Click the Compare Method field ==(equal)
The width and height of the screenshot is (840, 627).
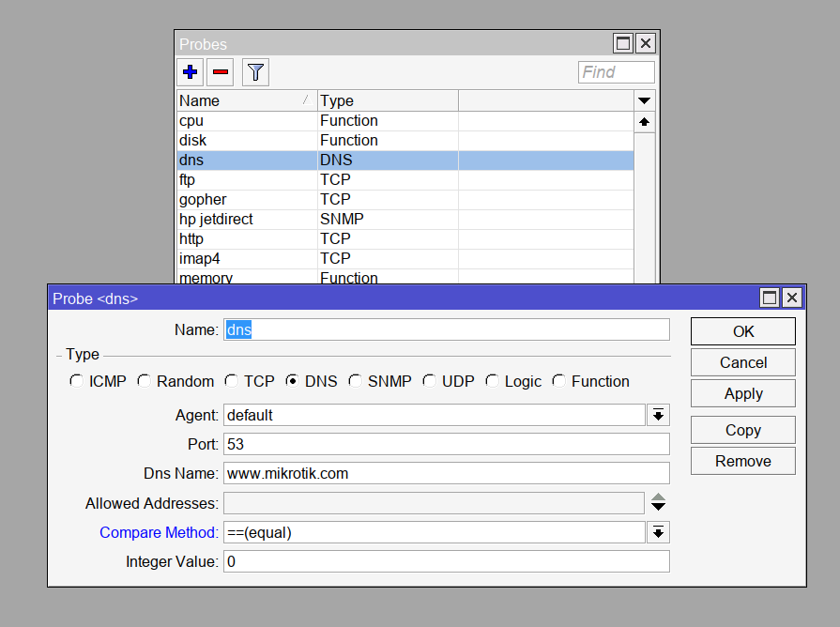pyautogui.click(x=435, y=533)
